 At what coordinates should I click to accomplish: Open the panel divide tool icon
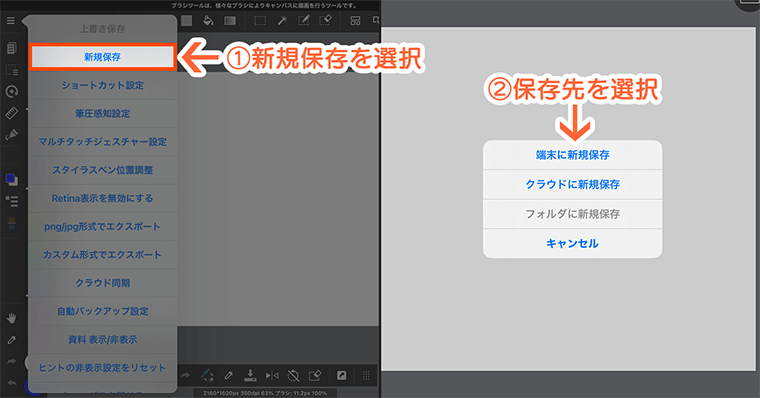[x=355, y=20]
